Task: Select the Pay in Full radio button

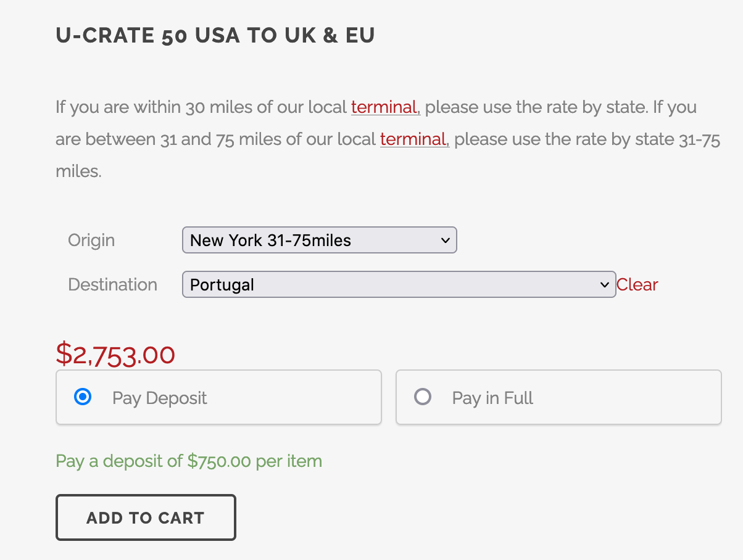Action: pyautogui.click(x=423, y=397)
